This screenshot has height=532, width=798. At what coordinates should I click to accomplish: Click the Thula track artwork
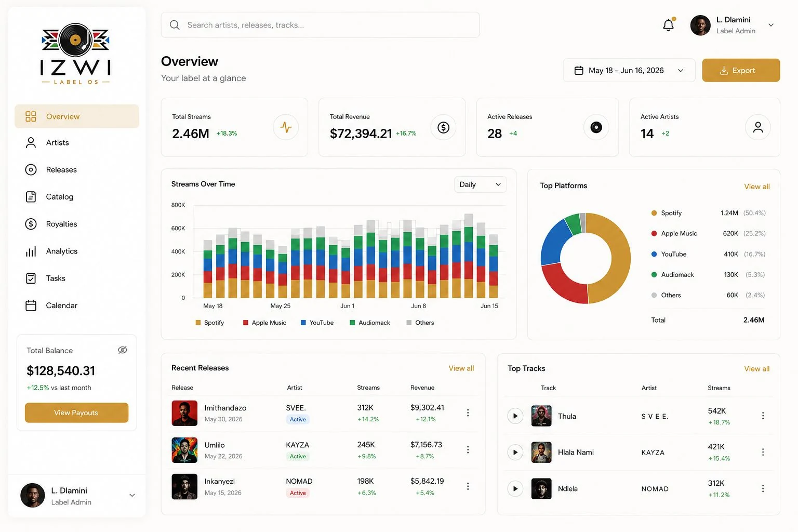click(541, 416)
